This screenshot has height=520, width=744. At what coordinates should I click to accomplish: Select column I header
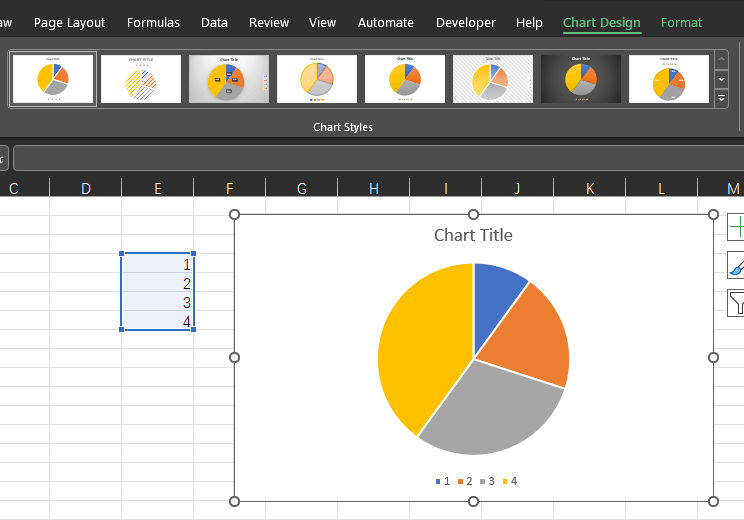pyautogui.click(x=446, y=188)
